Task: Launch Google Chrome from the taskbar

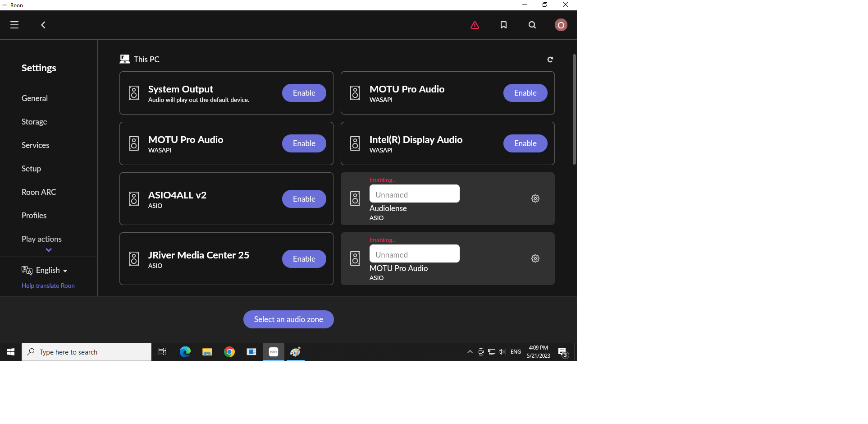Action: coord(229,352)
